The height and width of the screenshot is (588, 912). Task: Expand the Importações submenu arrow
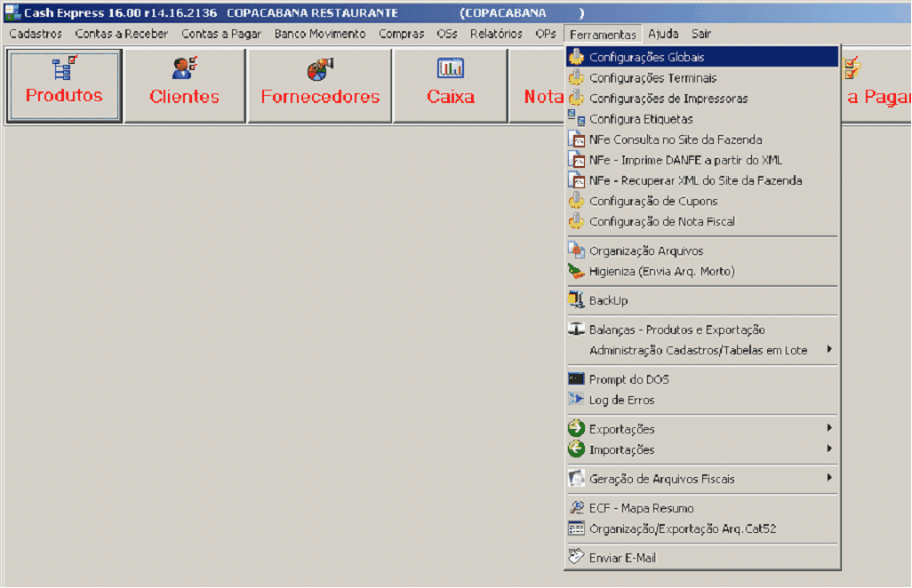coord(829,449)
